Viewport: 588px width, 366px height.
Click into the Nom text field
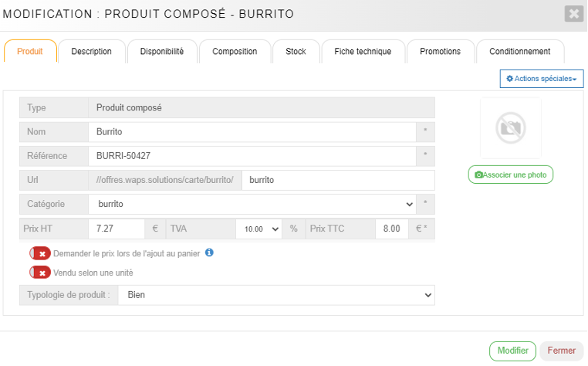[x=252, y=132]
